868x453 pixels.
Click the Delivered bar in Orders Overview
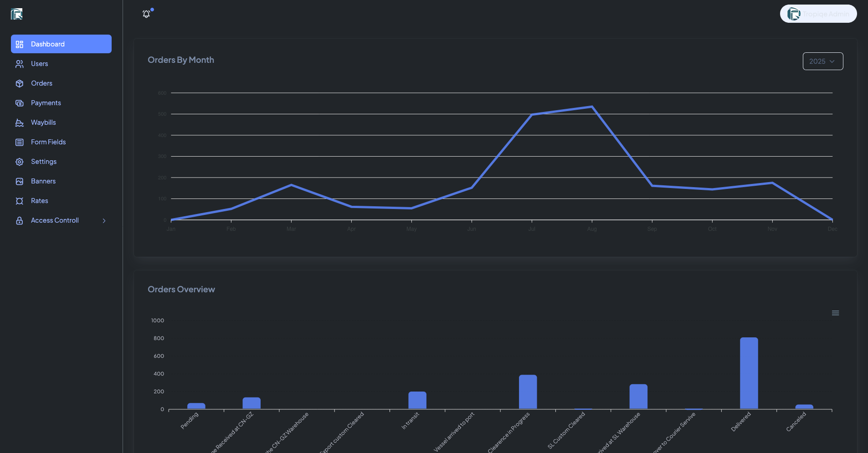pos(749,373)
